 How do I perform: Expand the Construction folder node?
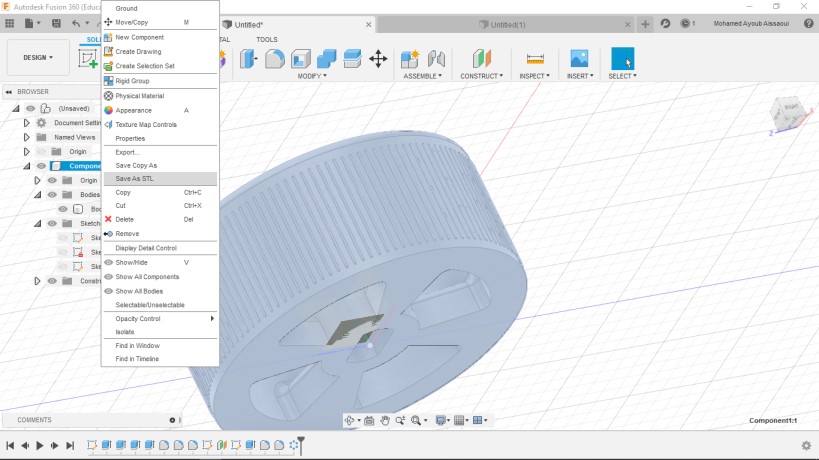(x=37, y=281)
